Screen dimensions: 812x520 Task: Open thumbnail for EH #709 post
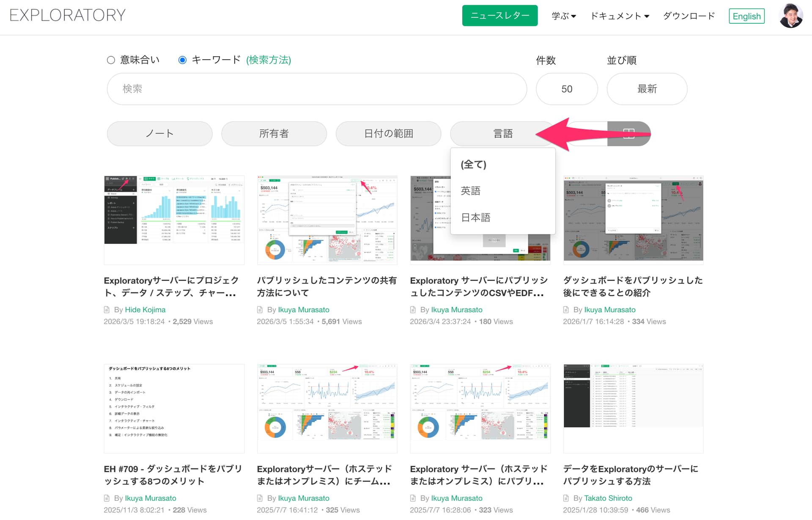(x=174, y=408)
